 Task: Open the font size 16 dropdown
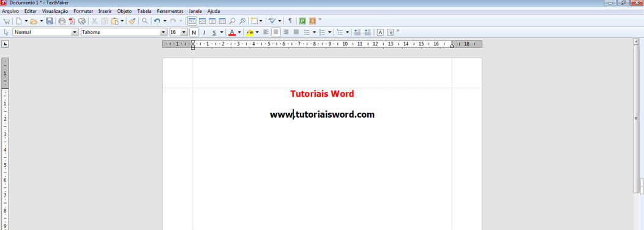point(184,32)
